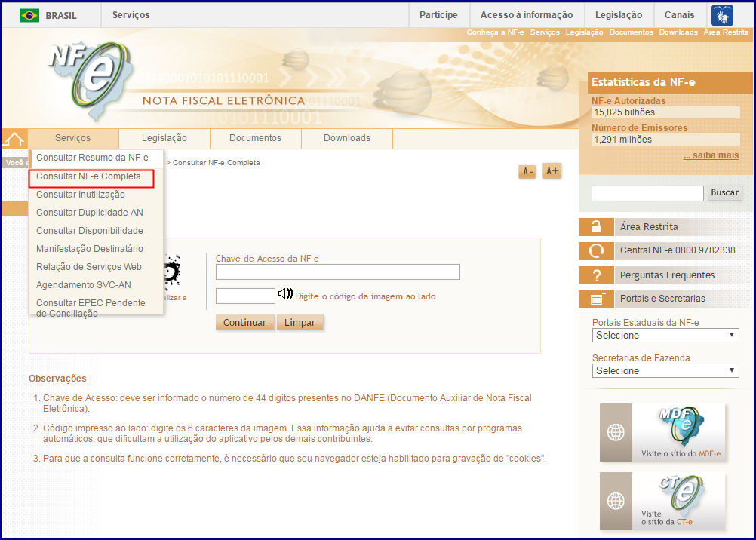Open Conheça a NF-e header link
Viewport: 756px width, 540px height.
[x=495, y=32]
